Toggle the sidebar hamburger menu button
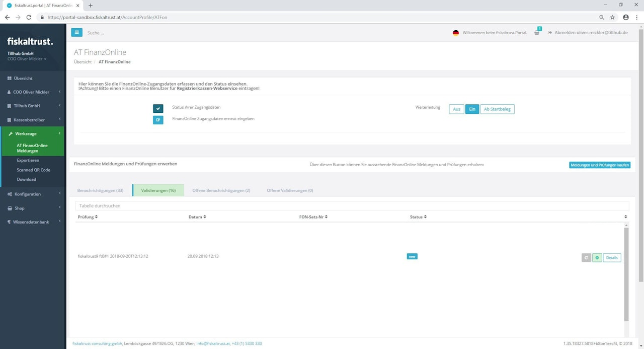 76,32
